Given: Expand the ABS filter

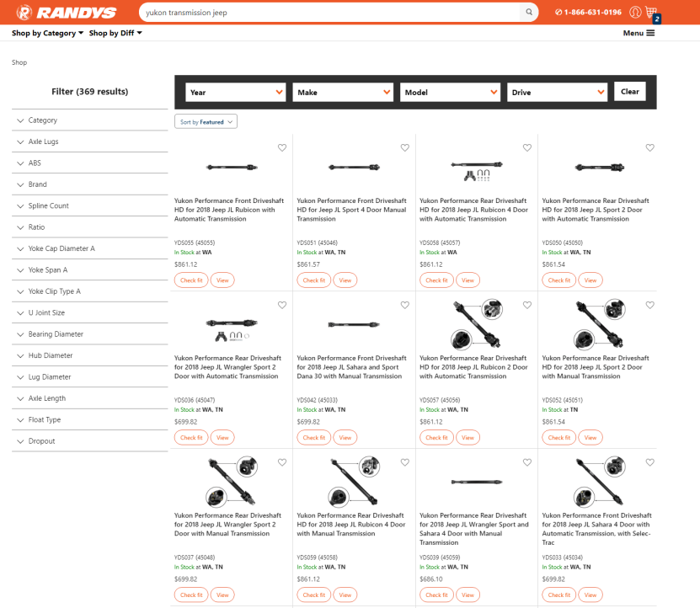Looking at the screenshot, I should click(x=90, y=163).
